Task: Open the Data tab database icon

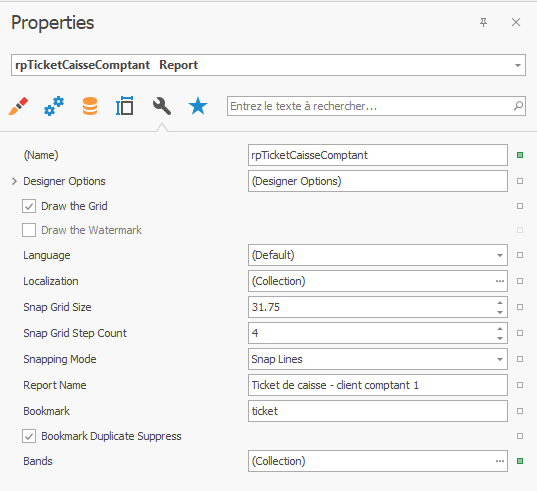Action: click(x=90, y=106)
